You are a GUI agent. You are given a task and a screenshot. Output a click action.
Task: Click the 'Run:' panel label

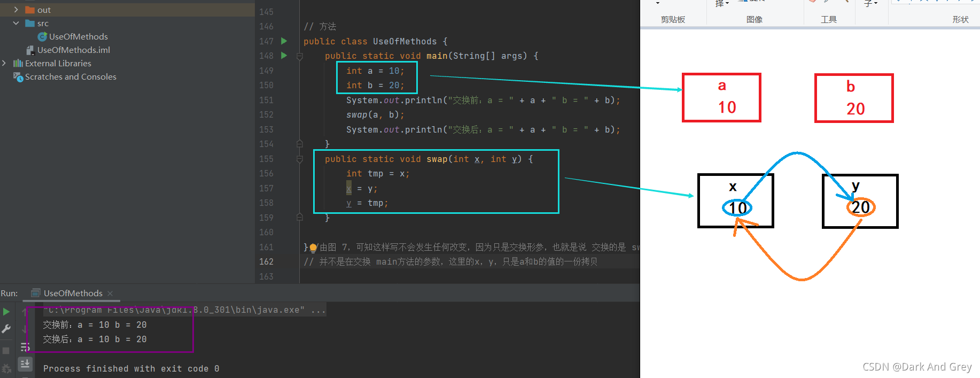point(9,293)
